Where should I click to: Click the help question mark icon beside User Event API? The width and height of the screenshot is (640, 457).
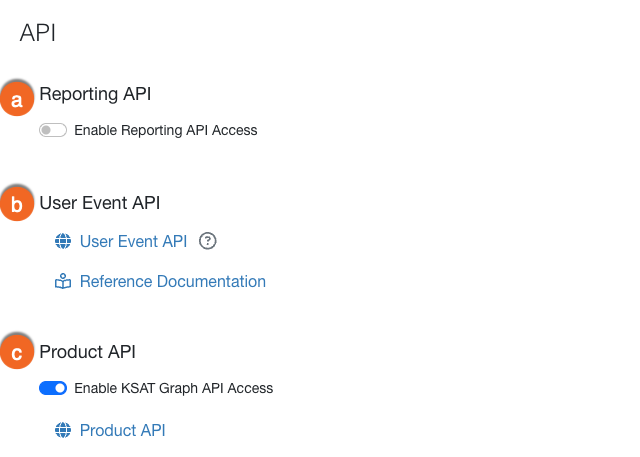pyautogui.click(x=208, y=241)
